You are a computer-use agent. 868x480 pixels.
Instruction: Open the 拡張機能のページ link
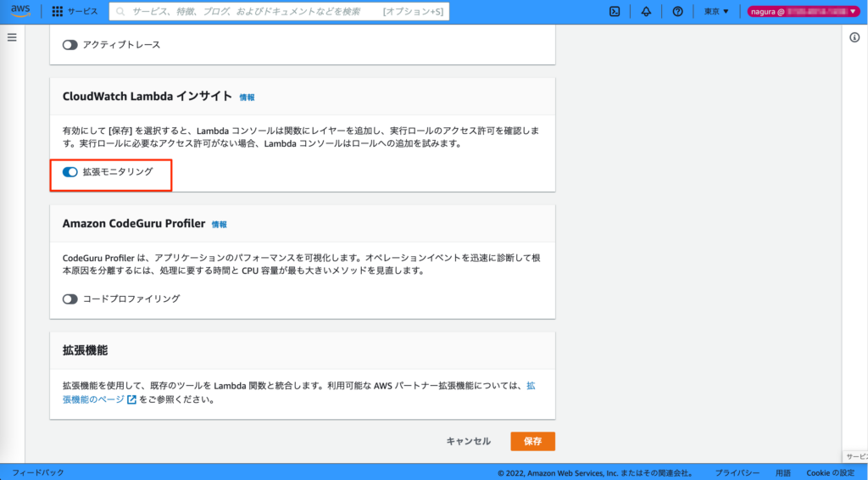pyautogui.click(x=93, y=399)
